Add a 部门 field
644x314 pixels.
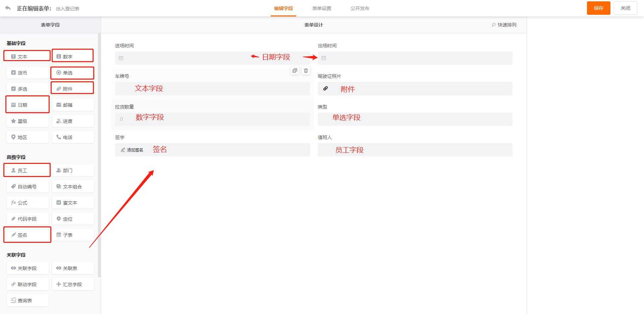coord(72,170)
